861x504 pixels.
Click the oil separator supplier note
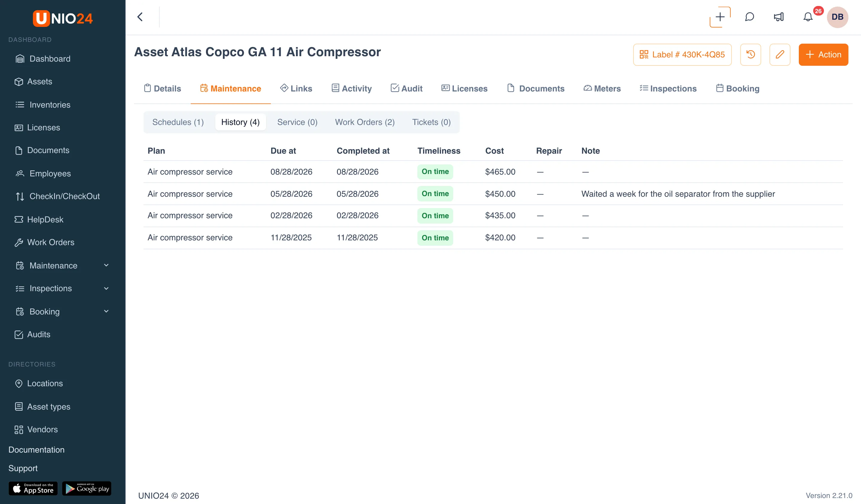pyautogui.click(x=678, y=194)
